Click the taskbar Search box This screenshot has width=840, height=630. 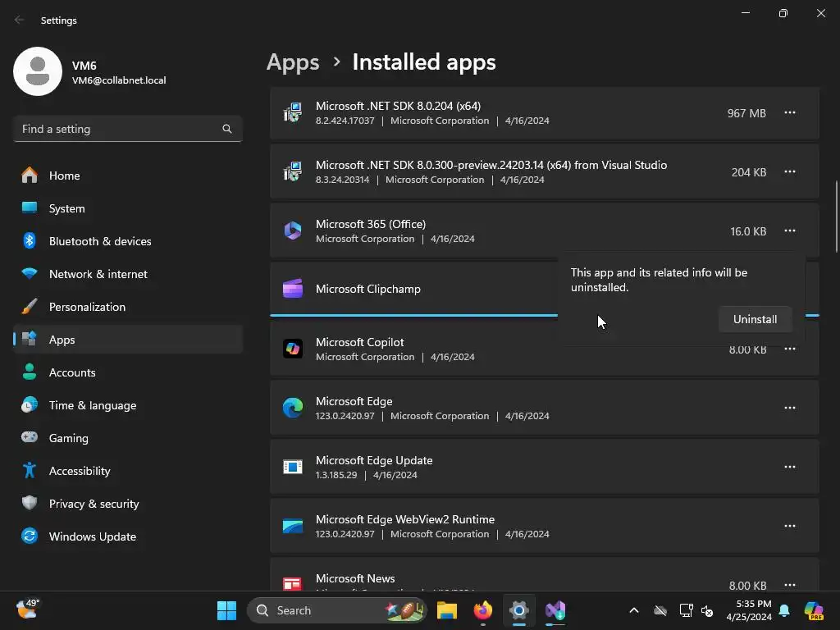point(337,610)
